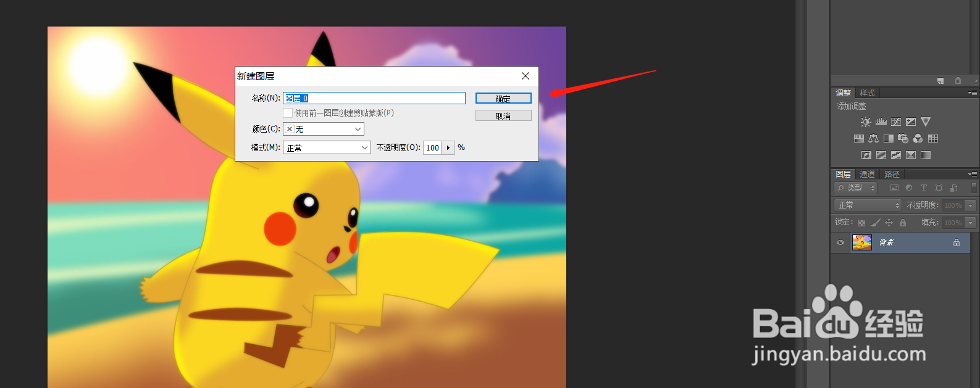
Task: Close the 新建图层 dialog
Action: [x=526, y=76]
